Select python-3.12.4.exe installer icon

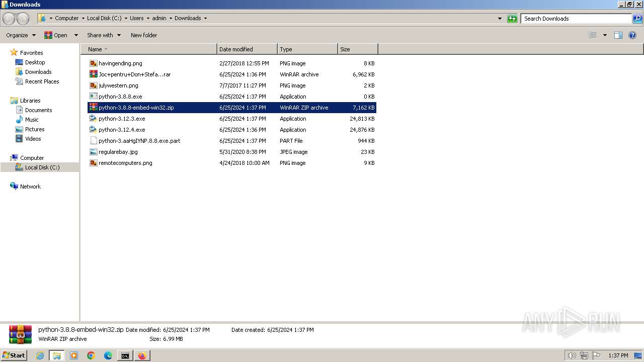pyautogui.click(x=93, y=130)
